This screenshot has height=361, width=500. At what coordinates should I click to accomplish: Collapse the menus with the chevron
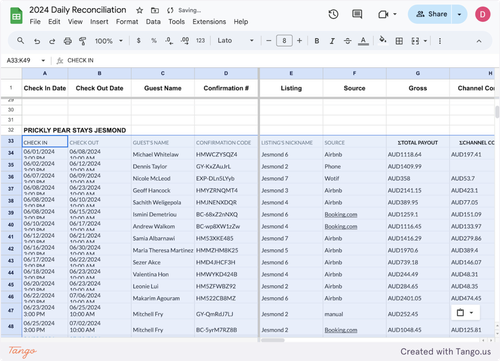(479, 41)
